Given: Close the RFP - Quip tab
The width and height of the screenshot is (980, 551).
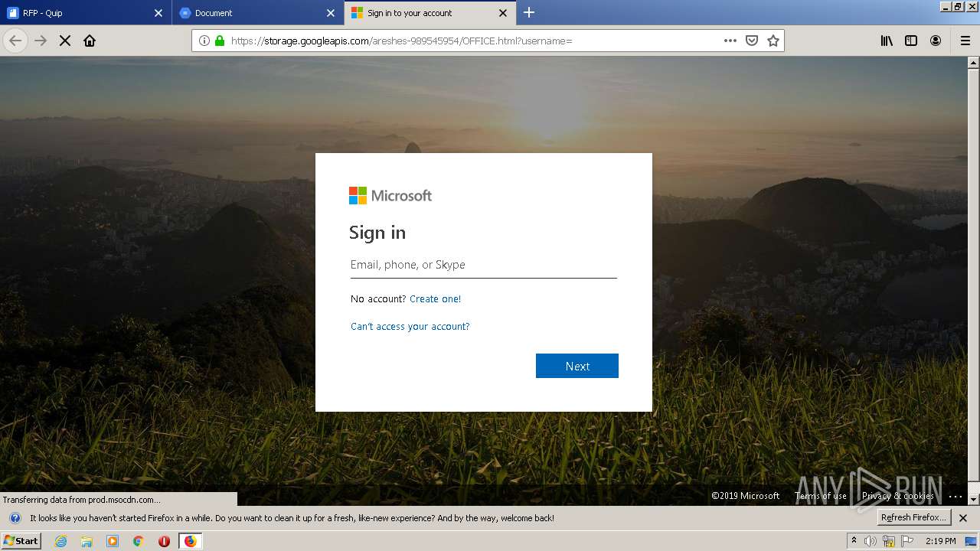Looking at the screenshot, I should [x=158, y=13].
